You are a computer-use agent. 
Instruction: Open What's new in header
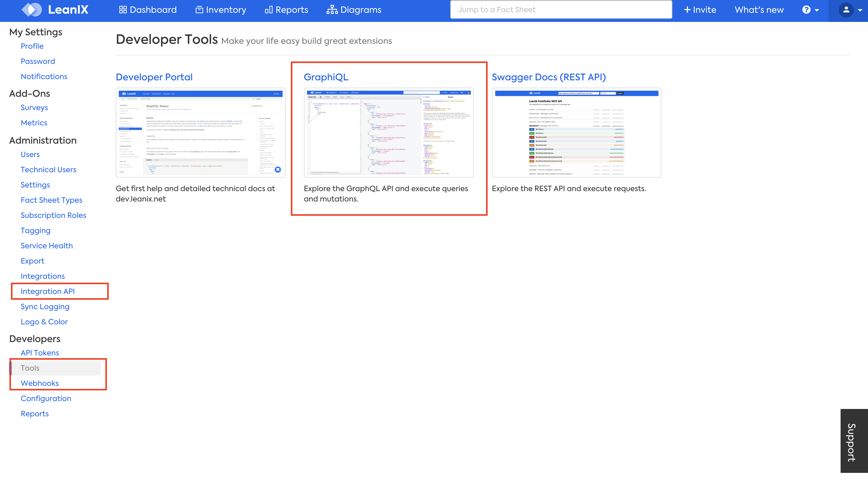tap(759, 9)
